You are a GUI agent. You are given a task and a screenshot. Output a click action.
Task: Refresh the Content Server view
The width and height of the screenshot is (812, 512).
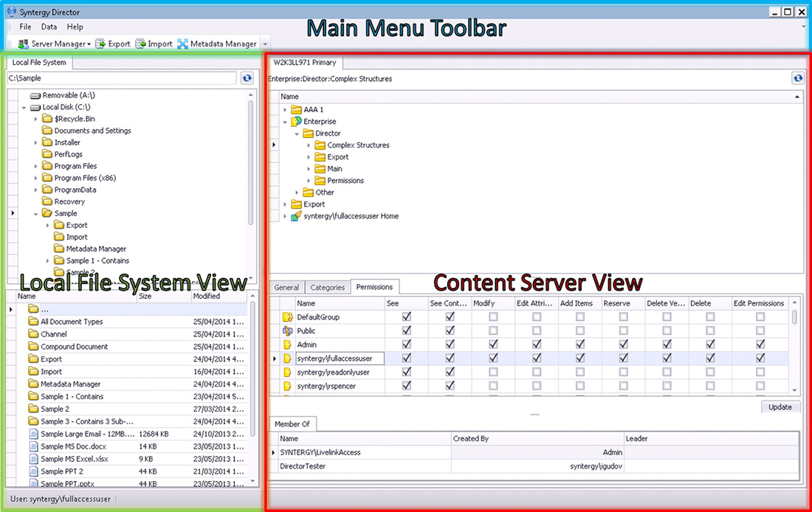click(x=797, y=78)
